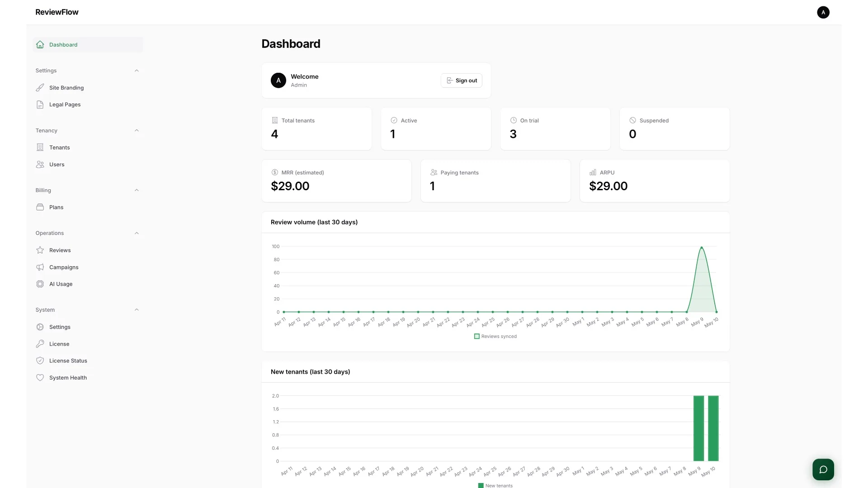Viewport: 868px width, 488px height.
Task: Click the MRR (estimated) card
Action: (x=336, y=181)
